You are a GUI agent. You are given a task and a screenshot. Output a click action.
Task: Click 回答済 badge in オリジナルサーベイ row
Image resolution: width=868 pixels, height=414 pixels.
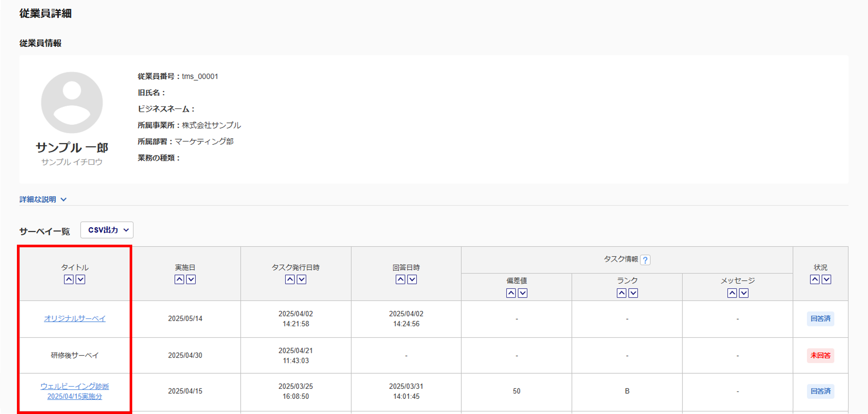point(820,319)
